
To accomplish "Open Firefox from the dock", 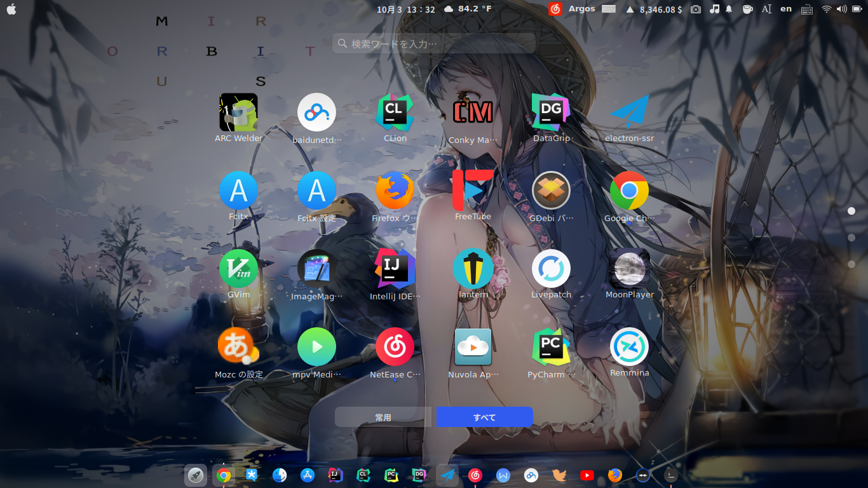I will 615,475.
